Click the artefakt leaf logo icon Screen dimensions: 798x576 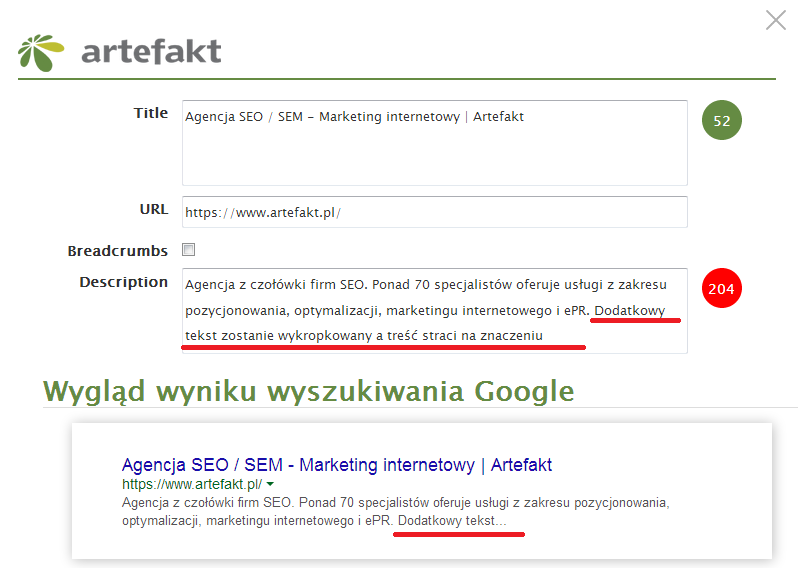pyautogui.click(x=41, y=52)
